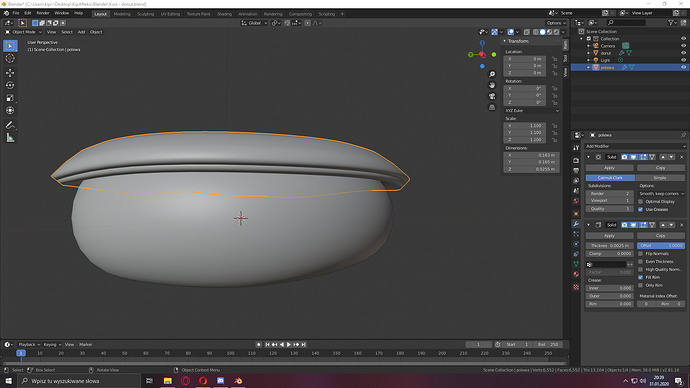Activate the Transform tool
690x388 pixels.
(10, 110)
